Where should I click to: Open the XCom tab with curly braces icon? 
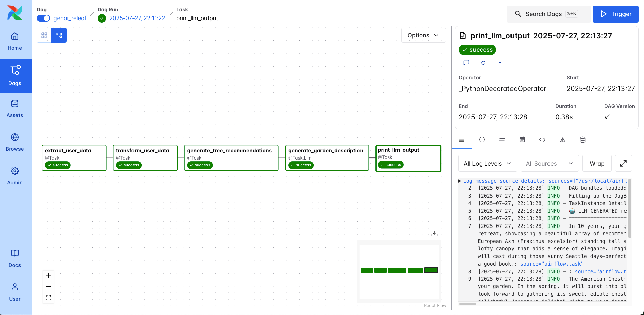coord(482,140)
